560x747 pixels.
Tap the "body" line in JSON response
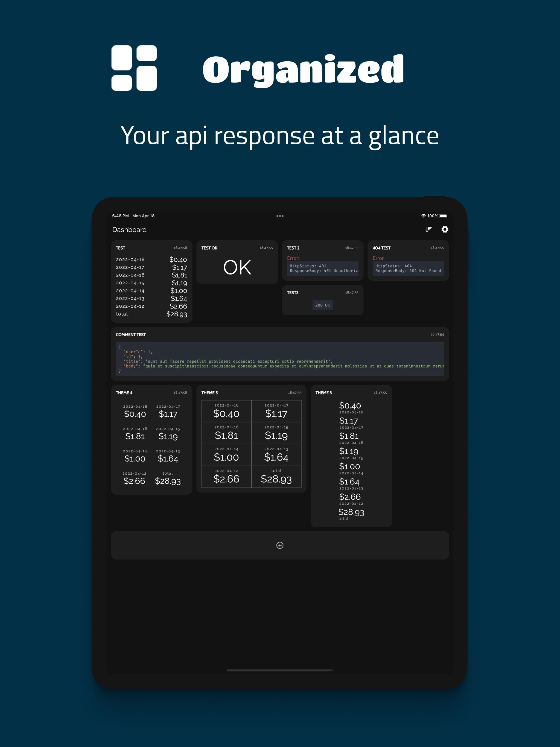click(x=284, y=366)
